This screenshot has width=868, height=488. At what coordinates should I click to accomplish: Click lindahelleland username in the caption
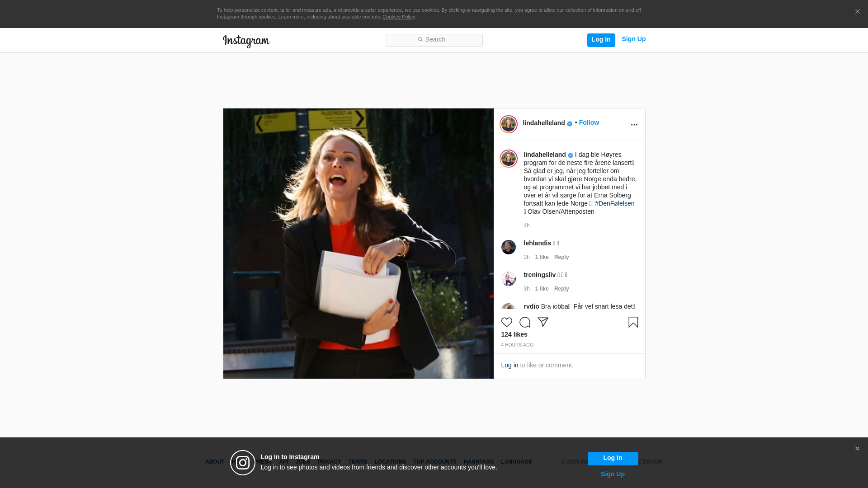point(545,155)
